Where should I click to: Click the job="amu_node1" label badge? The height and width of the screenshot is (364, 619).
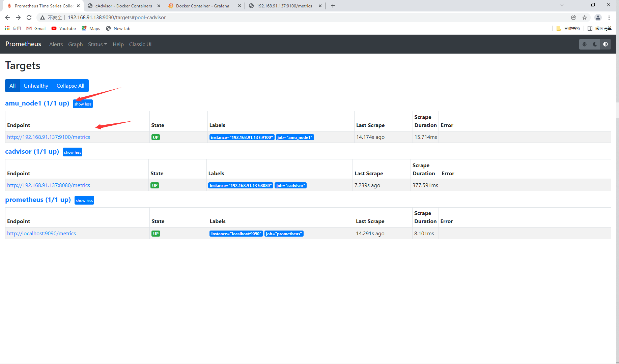click(295, 137)
